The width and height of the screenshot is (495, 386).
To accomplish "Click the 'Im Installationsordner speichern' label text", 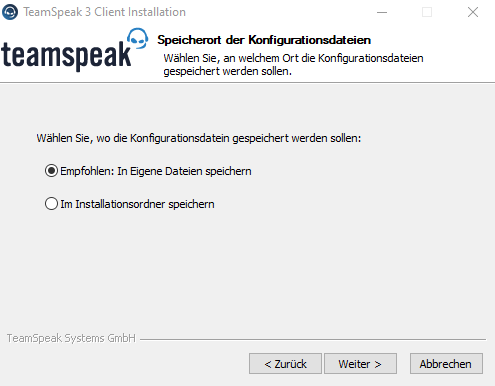I will click(x=137, y=204).
